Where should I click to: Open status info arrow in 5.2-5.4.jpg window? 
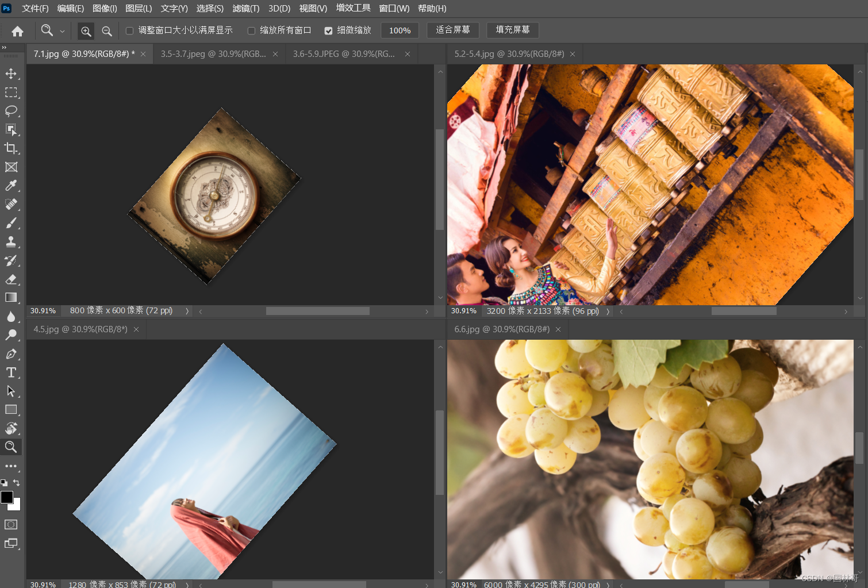608,311
